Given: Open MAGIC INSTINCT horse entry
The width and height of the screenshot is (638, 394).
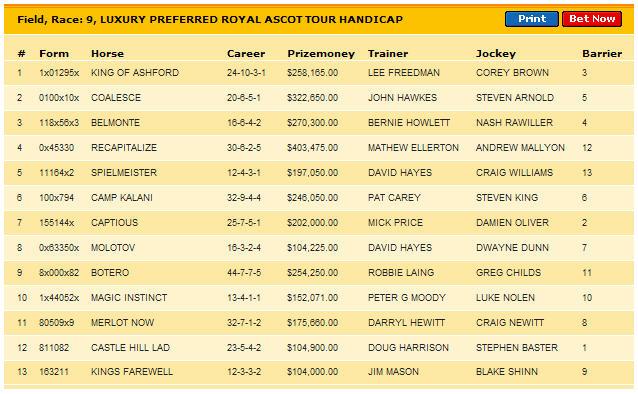Looking at the screenshot, I should (129, 298).
